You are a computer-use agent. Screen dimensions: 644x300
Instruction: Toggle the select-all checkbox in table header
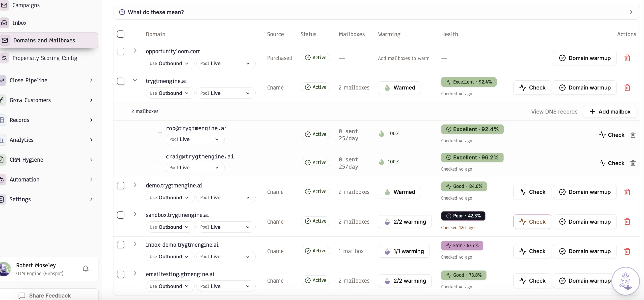[x=120, y=34]
